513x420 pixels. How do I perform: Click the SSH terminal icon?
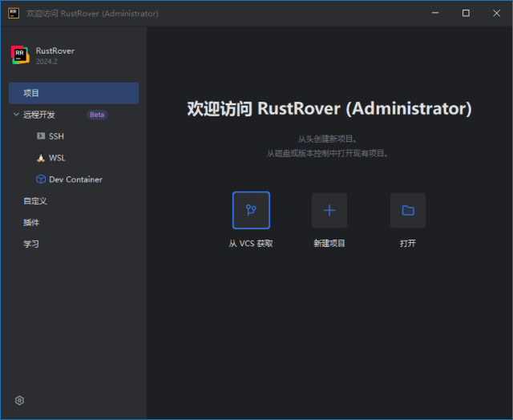tap(41, 136)
